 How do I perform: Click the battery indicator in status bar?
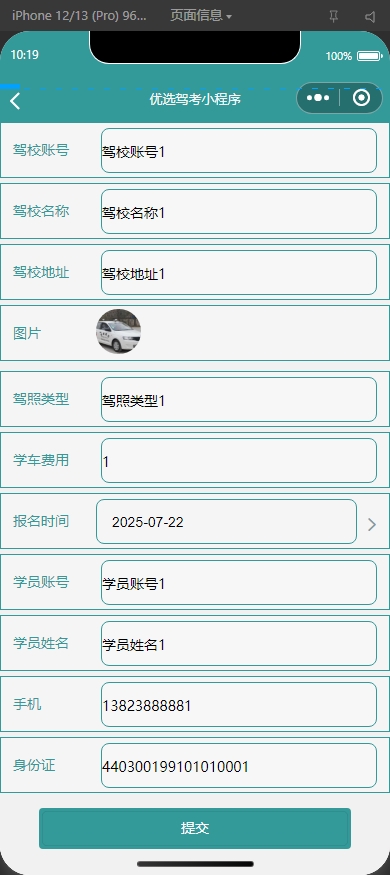tap(369, 56)
